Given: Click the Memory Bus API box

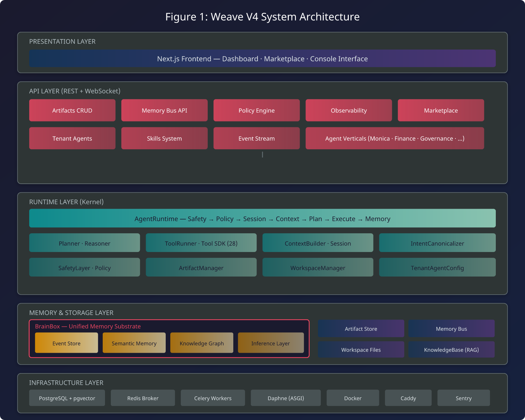Looking at the screenshot, I should 164,110.
